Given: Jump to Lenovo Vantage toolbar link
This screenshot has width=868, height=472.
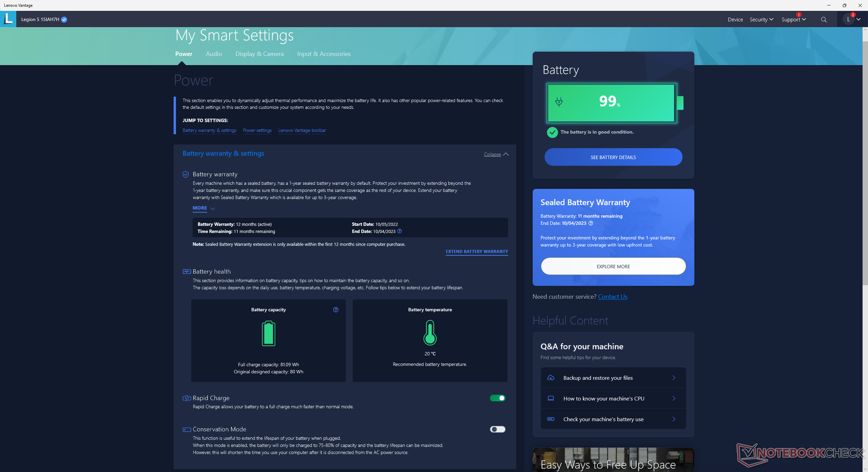Looking at the screenshot, I should (x=302, y=131).
